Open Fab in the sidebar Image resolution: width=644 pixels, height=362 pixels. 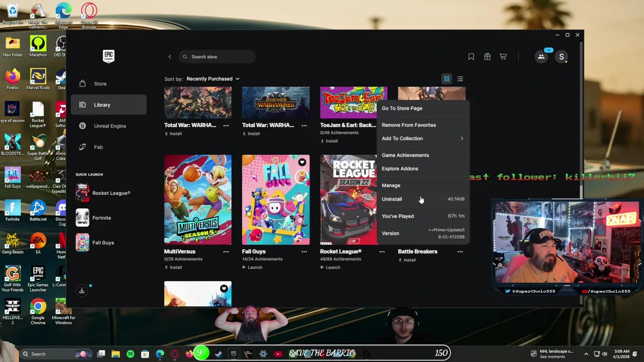point(109,147)
